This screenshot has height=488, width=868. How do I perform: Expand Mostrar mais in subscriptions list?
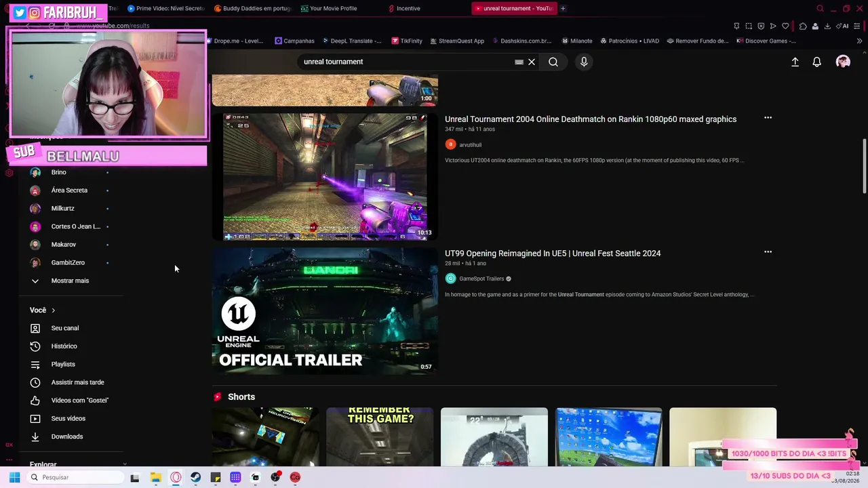tap(70, 281)
